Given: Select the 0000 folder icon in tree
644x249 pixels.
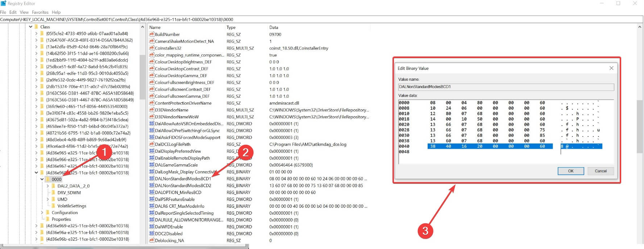Looking at the screenshot, I should (x=47, y=179).
